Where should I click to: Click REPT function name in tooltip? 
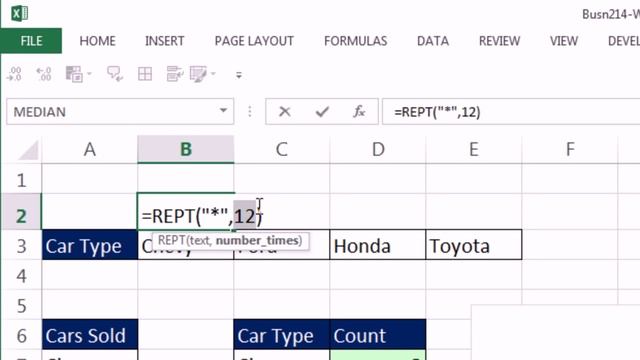[173, 240]
